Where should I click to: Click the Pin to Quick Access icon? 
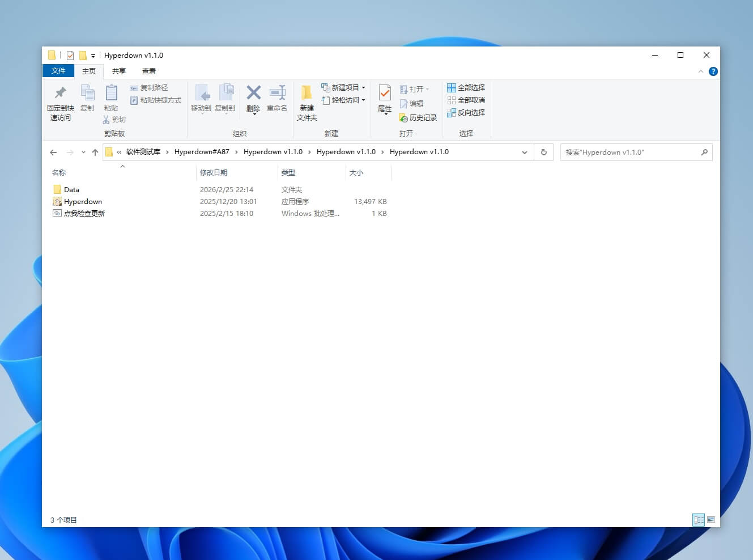[x=60, y=93]
